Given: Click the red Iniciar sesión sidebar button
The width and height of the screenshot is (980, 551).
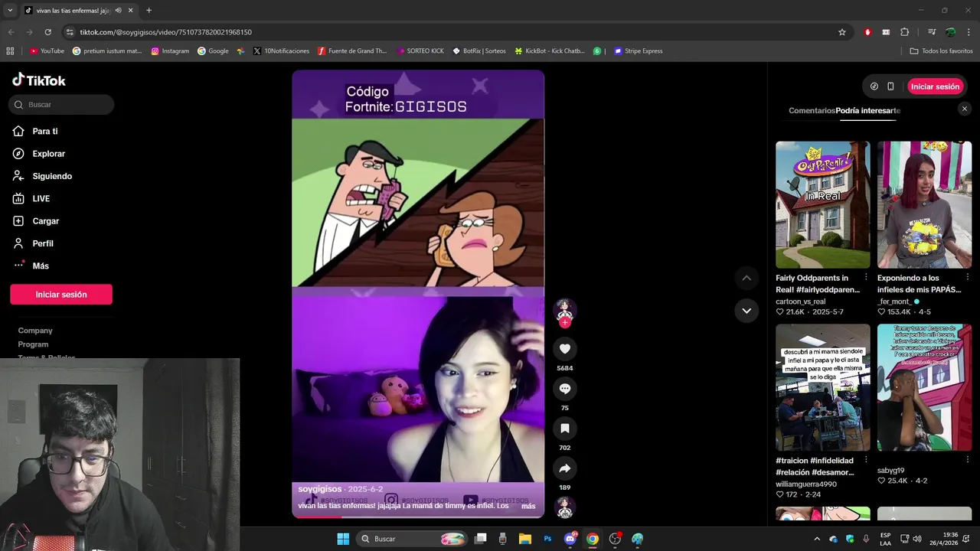Looking at the screenshot, I should pos(61,295).
